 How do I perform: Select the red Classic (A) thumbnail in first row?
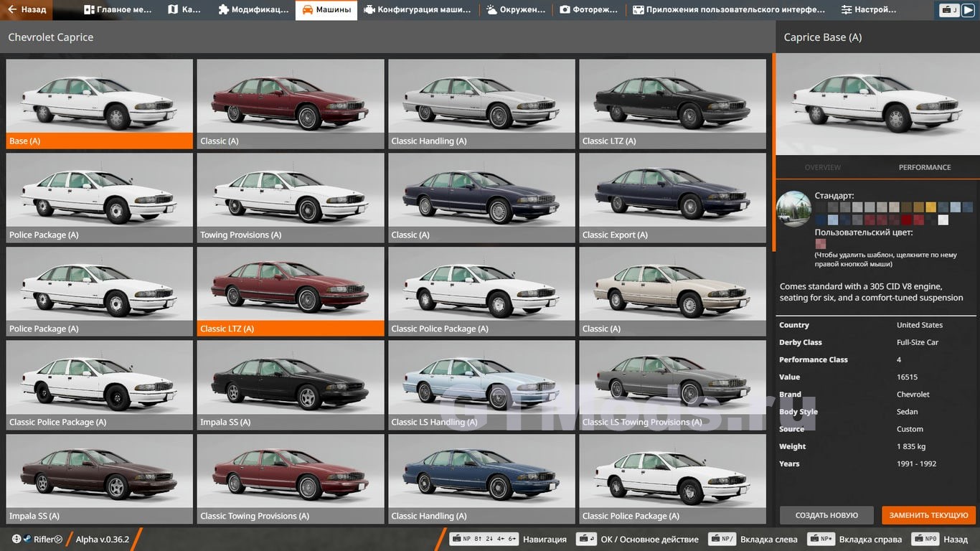click(291, 103)
